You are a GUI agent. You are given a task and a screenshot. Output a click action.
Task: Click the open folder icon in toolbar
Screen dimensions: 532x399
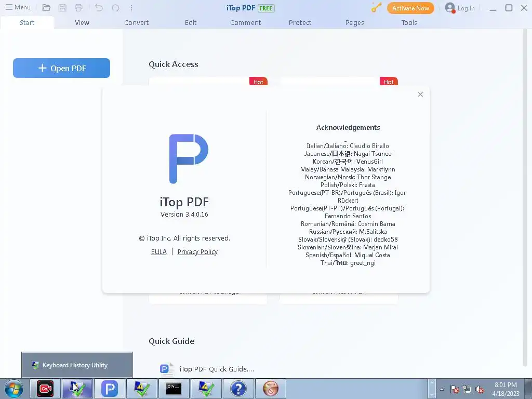pos(46,7)
